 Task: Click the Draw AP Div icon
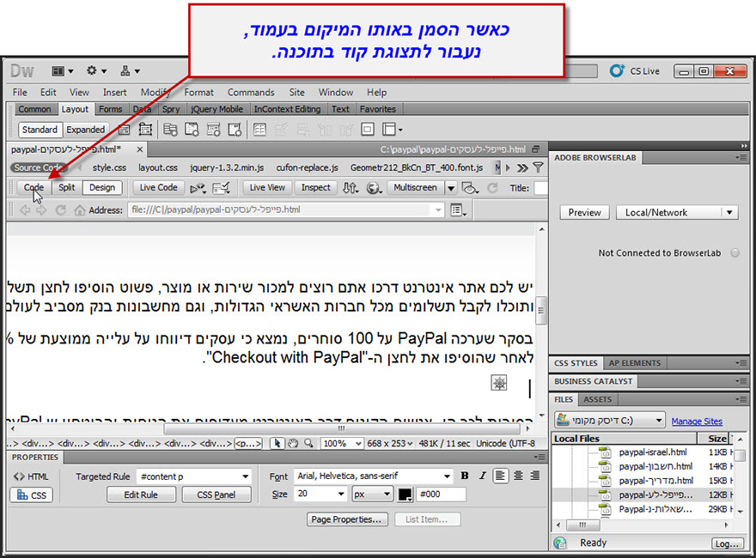[x=145, y=130]
